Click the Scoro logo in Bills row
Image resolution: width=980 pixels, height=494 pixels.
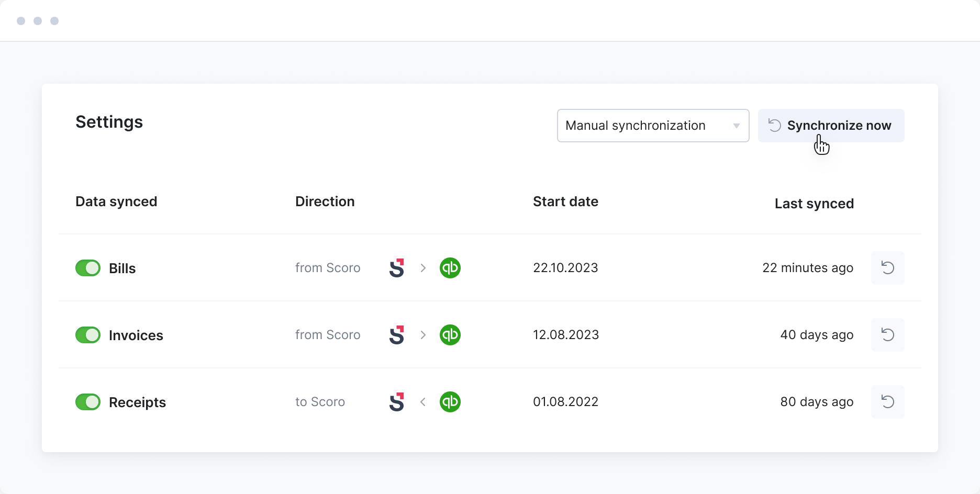pyautogui.click(x=397, y=268)
